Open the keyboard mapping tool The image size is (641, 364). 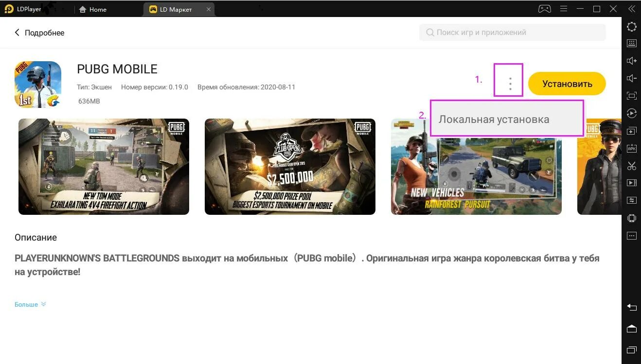(x=631, y=43)
